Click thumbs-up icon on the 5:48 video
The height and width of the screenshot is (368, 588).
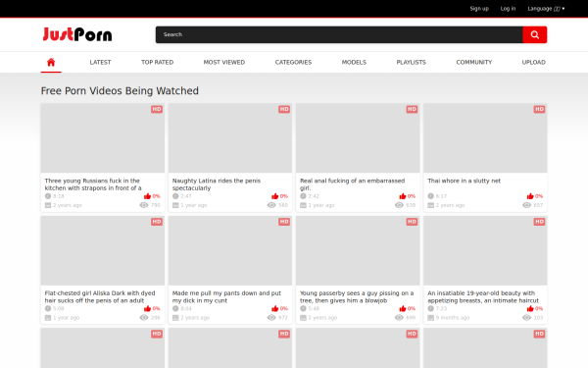(403, 308)
